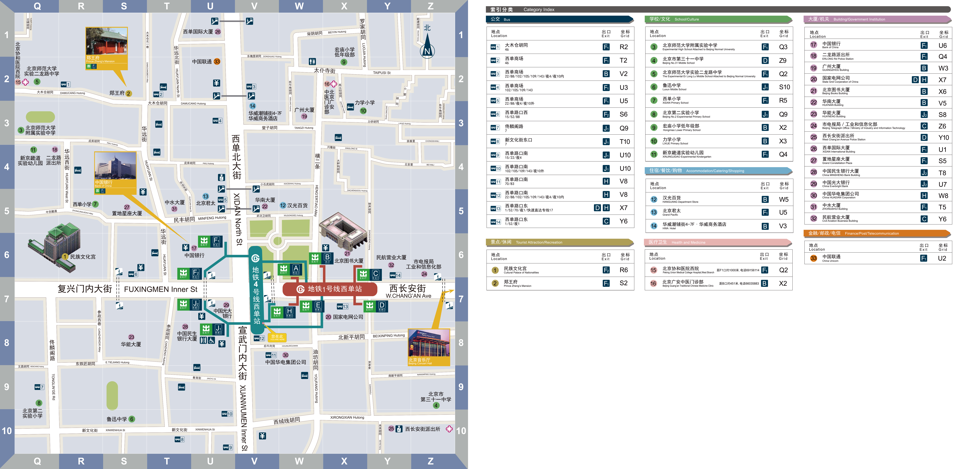Click the 鲁迅中学 row in School/Culture index
Viewport: 980px width, 469px height.
pos(719,87)
